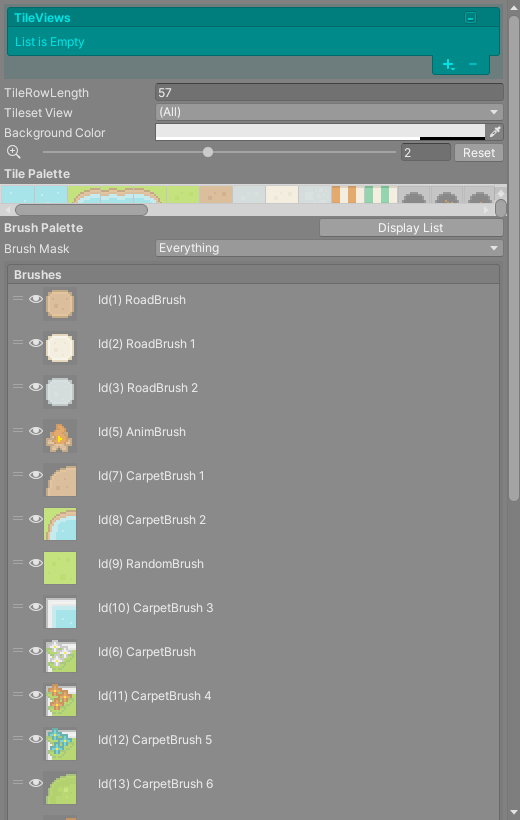Screen dimensions: 520x820
Task: Toggle visibility of Id(1) RoadBrush
Action: tap(36, 299)
